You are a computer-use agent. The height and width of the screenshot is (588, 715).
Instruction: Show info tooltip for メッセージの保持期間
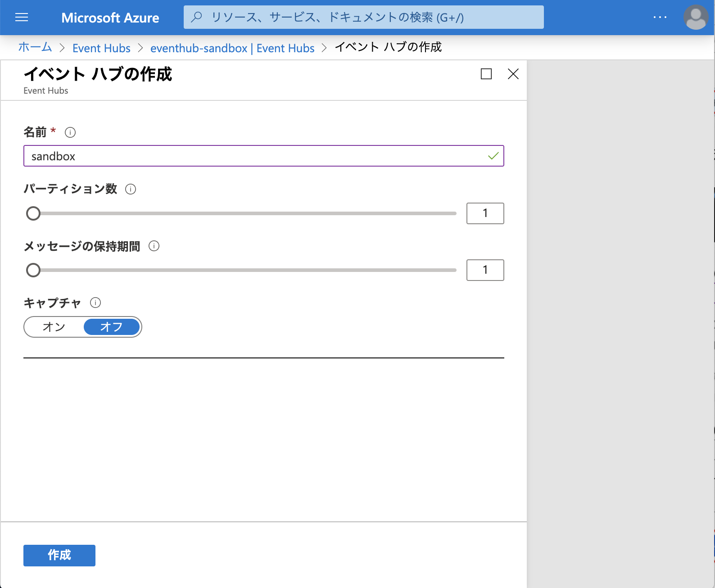click(154, 246)
